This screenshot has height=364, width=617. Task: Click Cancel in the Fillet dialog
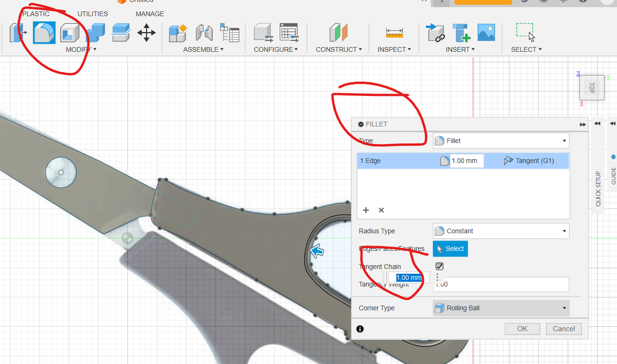[x=564, y=329]
